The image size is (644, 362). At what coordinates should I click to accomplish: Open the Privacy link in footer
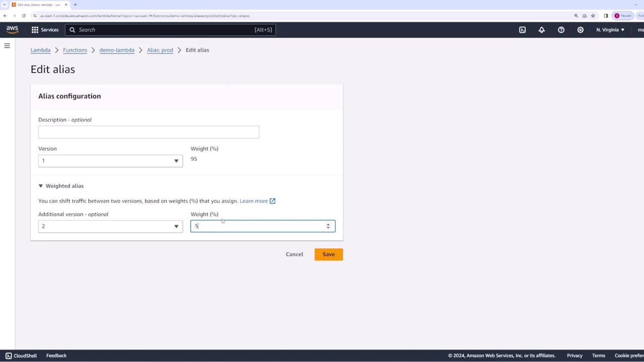(x=575, y=355)
